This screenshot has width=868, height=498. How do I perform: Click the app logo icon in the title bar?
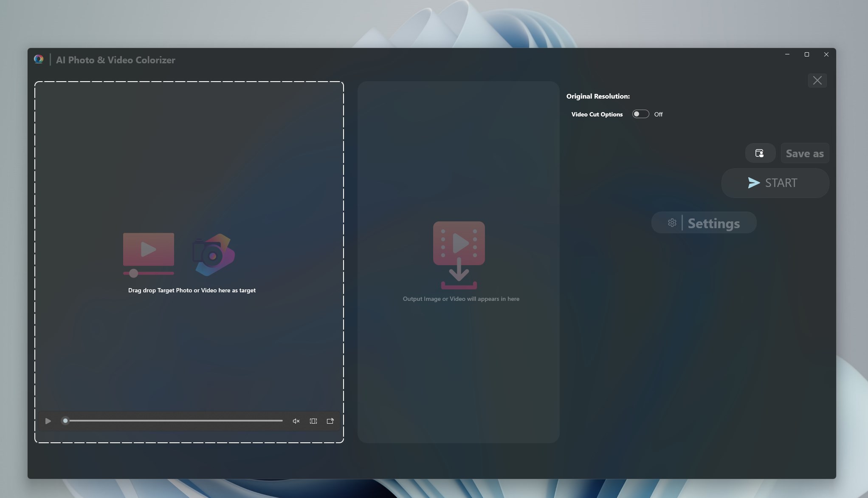(x=39, y=59)
